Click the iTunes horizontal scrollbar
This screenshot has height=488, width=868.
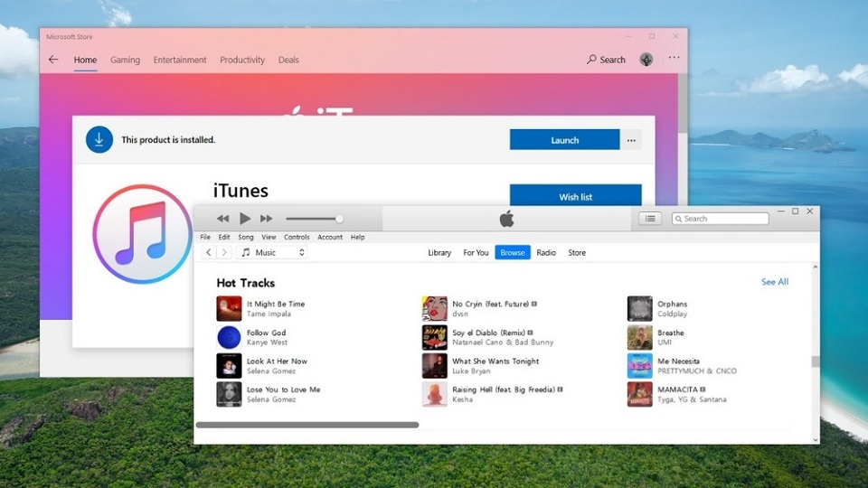[x=307, y=425]
